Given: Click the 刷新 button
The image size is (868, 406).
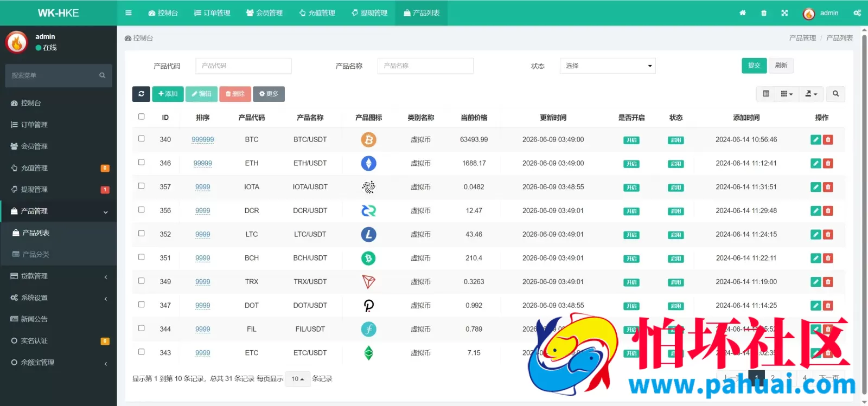Looking at the screenshot, I should click(x=781, y=66).
